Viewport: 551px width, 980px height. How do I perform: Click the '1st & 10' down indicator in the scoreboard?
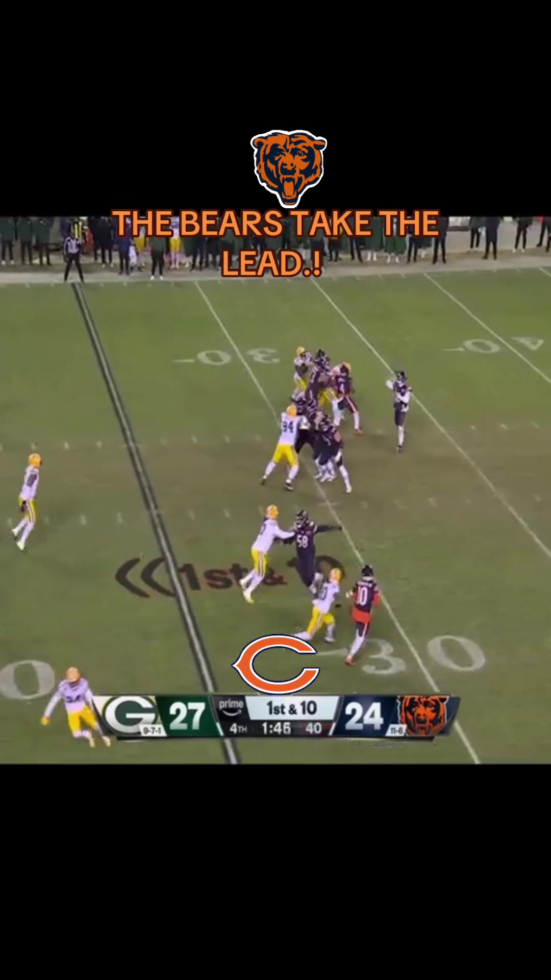coord(292,708)
